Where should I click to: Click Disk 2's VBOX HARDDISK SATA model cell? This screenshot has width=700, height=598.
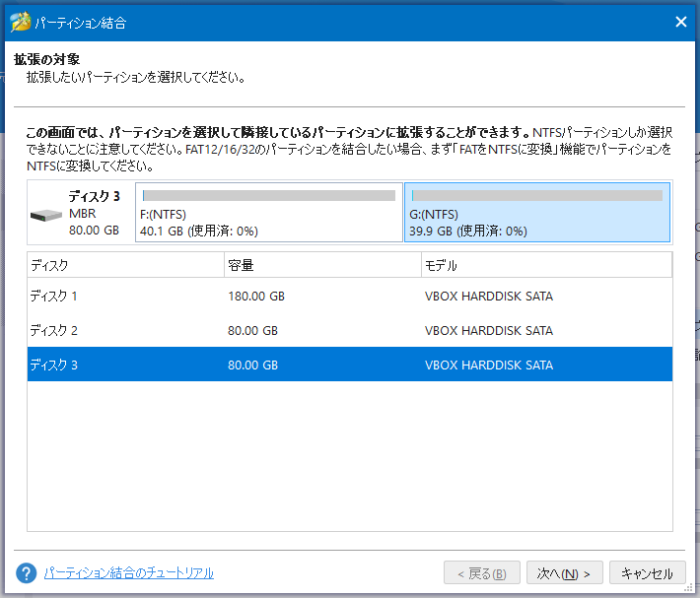[489, 330]
